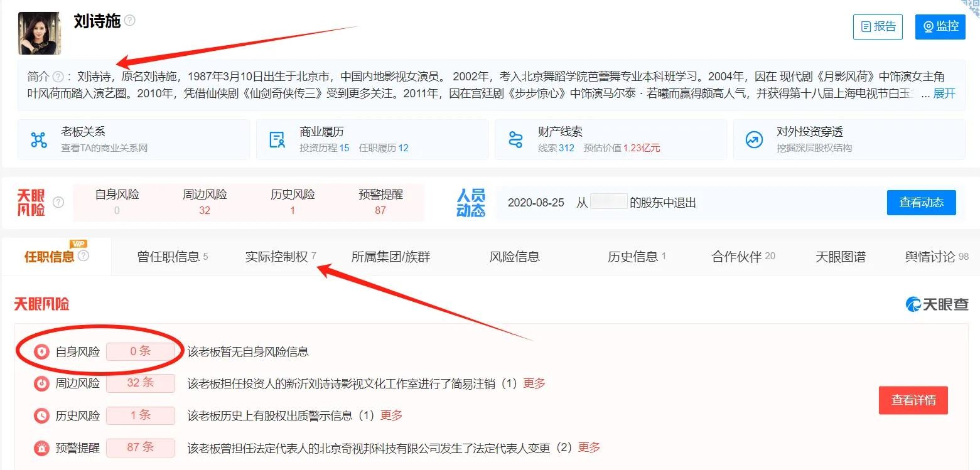Click 更多 on the 周边风险 row

(x=534, y=383)
